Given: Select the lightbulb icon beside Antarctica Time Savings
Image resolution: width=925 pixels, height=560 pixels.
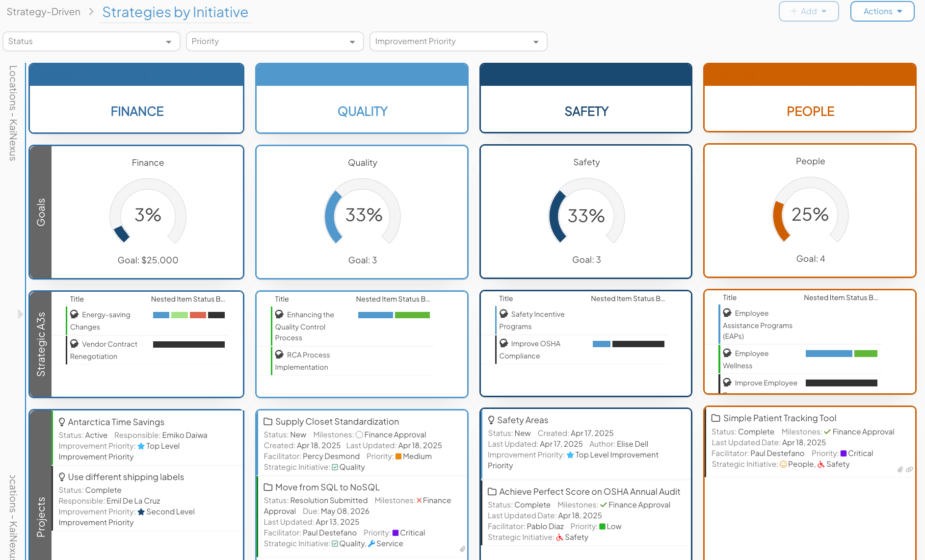Looking at the screenshot, I should point(62,421).
